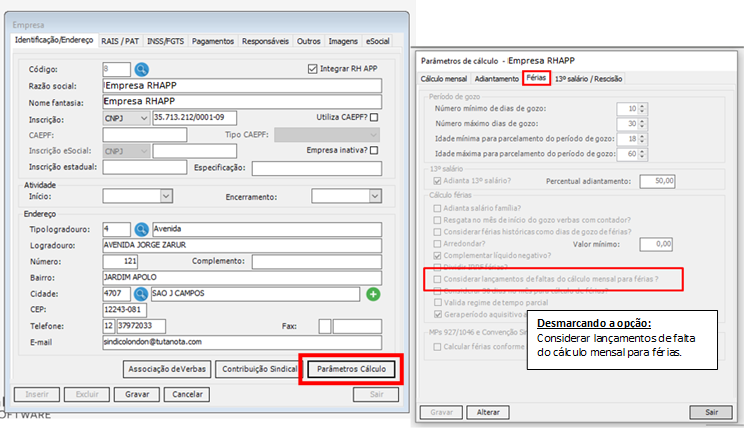Screen dimensions: 744x428
Task: Click the Nome fantasia field
Action: point(242,102)
